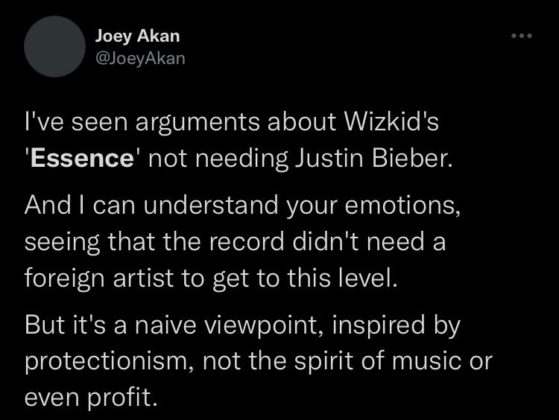Click the word understand in the second paragraph

point(211,205)
